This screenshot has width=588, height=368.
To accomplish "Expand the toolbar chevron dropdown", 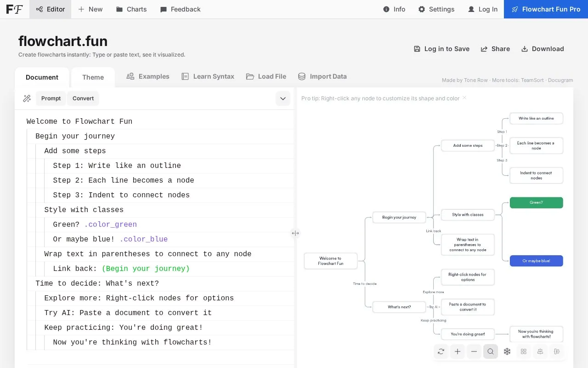I will pyautogui.click(x=283, y=98).
